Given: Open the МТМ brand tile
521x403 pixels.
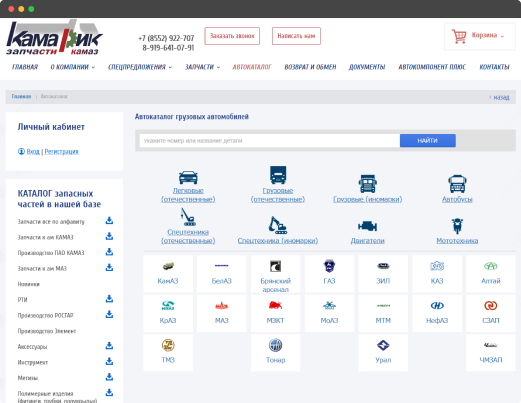Looking at the screenshot, I should [383, 313].
